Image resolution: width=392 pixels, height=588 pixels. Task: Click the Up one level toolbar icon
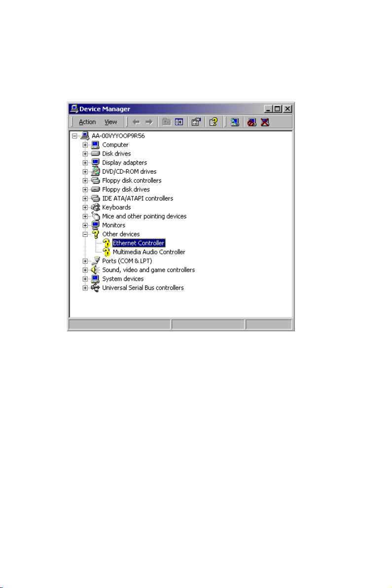point(166,122)
